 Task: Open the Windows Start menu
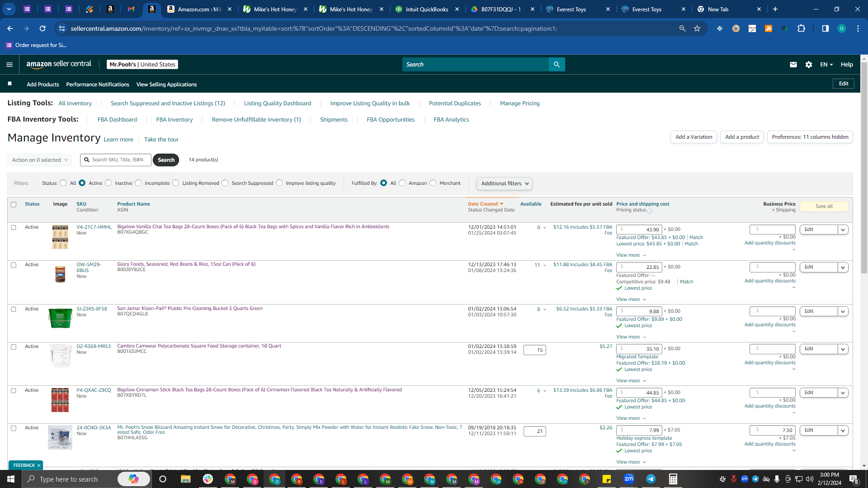[x=11, y=479]
